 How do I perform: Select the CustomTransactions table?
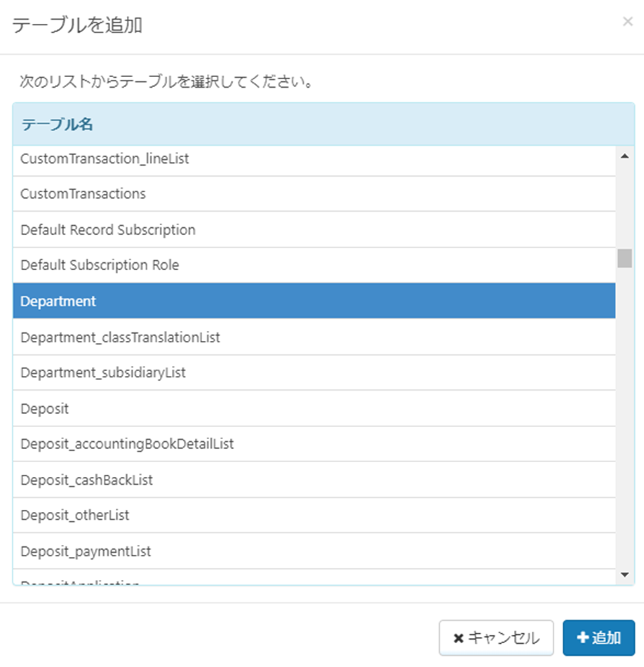pyautogui.click(x=309, y=194)
